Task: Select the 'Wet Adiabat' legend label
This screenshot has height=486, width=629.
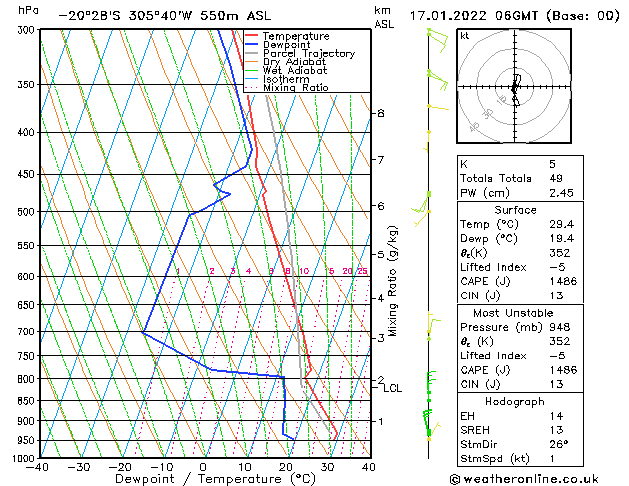Action: tap(295, 70)
